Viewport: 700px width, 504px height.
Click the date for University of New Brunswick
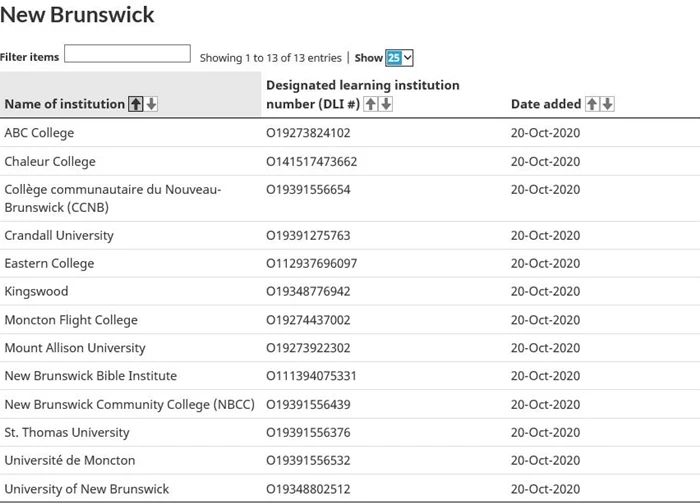(x=546, y=489)
